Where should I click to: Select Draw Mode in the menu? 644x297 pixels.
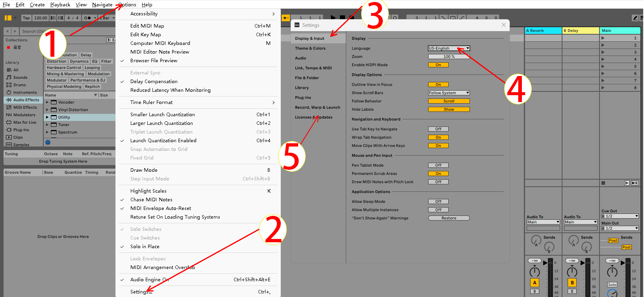coord(199,170)
